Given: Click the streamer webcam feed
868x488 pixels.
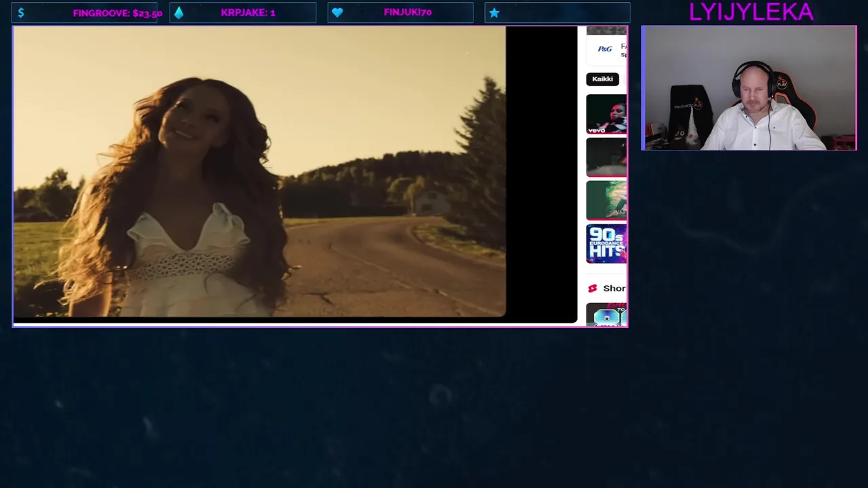Looking at the screenshot, I should (x=749, y=88).
